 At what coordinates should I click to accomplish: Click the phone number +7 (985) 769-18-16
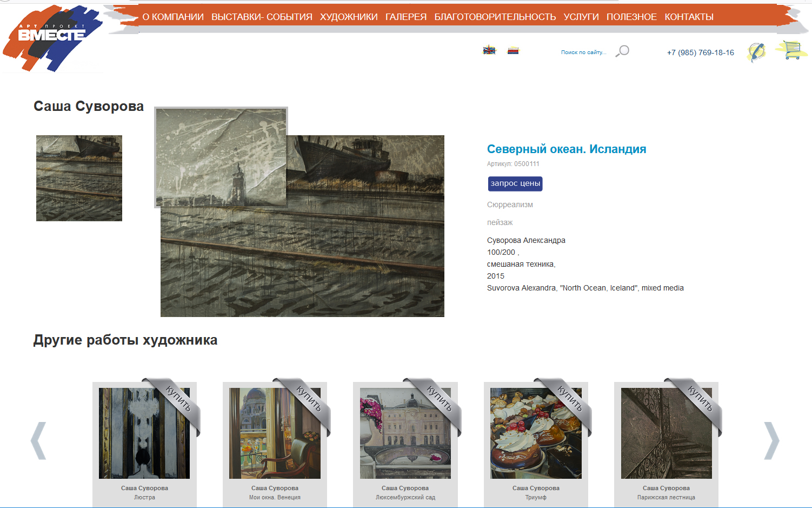point(701,52)
